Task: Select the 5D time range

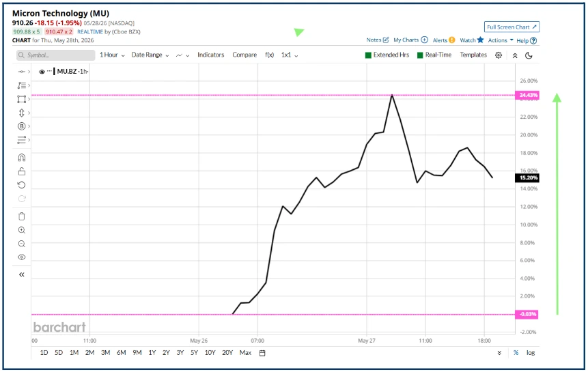Action: click(x=59, y=353)
